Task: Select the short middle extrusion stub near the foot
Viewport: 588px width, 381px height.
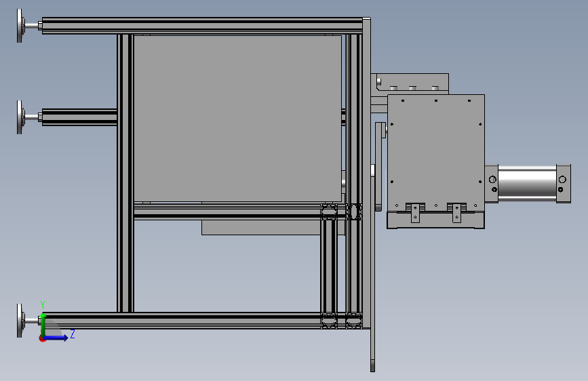Action: [x=79, y=117]
